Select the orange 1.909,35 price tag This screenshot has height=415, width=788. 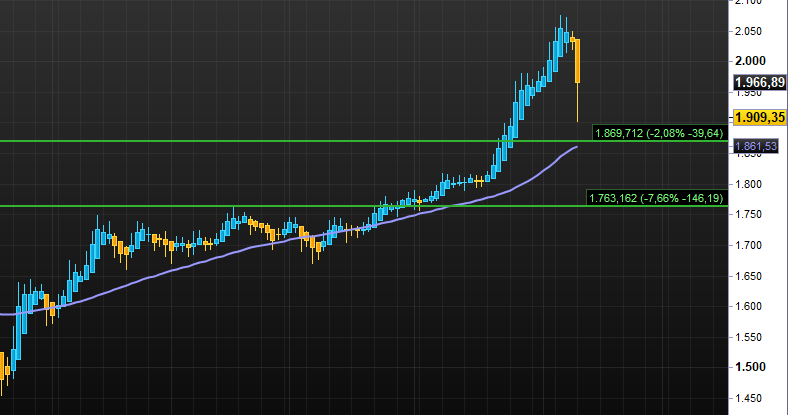point(757,118)
